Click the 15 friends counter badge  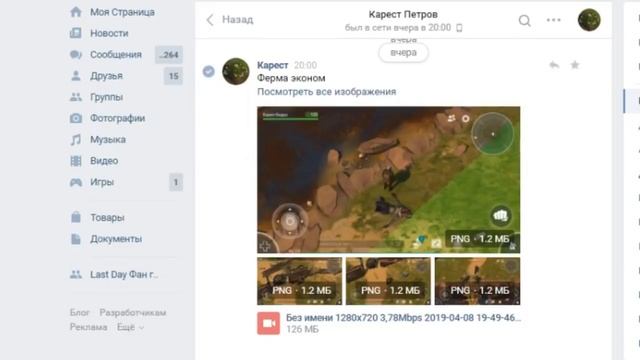(x=173, y=76)
